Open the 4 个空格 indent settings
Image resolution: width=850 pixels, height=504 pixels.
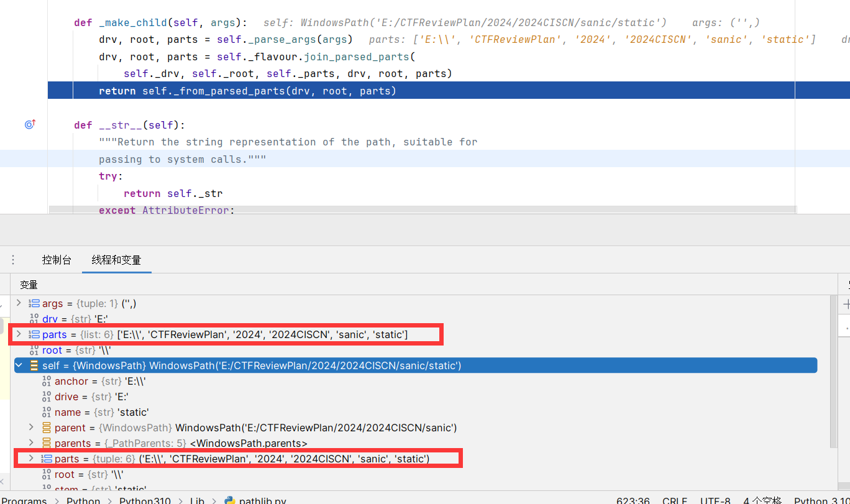(762, 500)
